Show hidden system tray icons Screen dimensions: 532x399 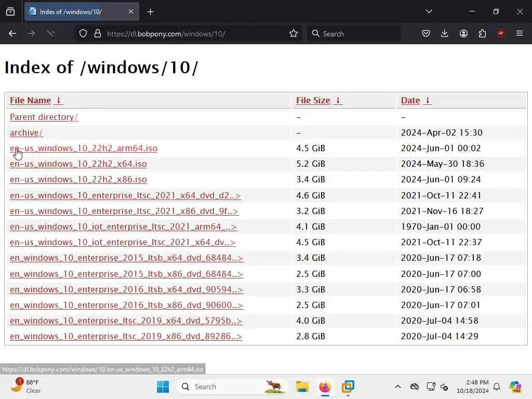click(x=398, y=387)
